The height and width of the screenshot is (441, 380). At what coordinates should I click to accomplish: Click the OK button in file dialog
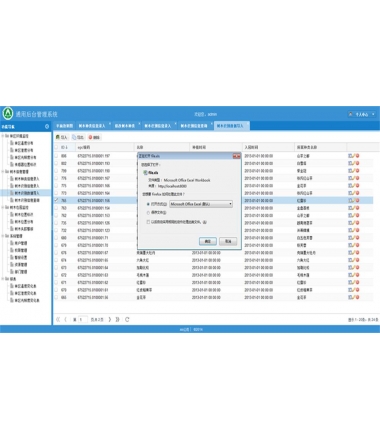point(208,241)
